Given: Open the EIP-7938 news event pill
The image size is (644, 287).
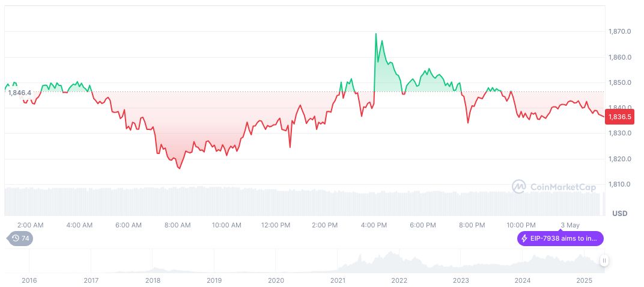Looking at the screenshot, I should click(x=560, y=238).
